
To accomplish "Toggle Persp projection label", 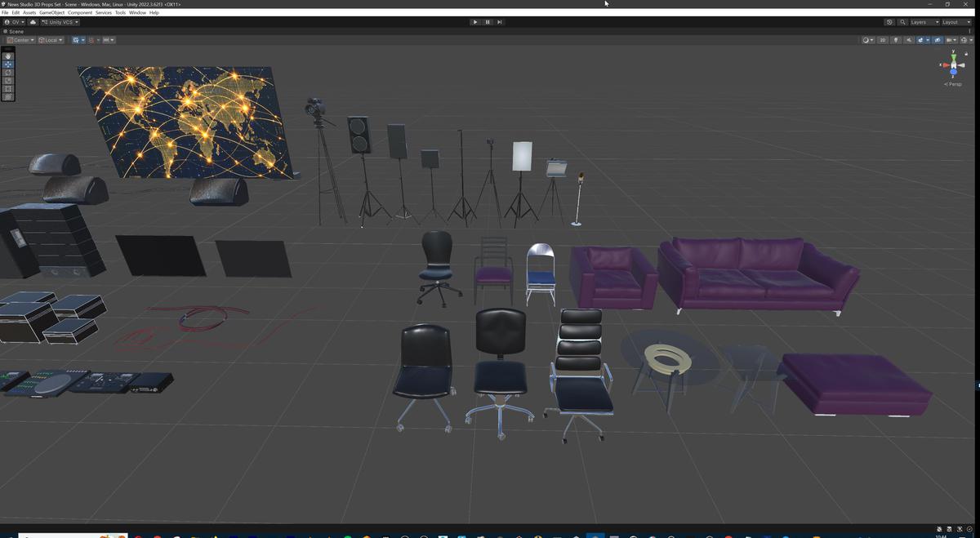I will click(953, 84).
